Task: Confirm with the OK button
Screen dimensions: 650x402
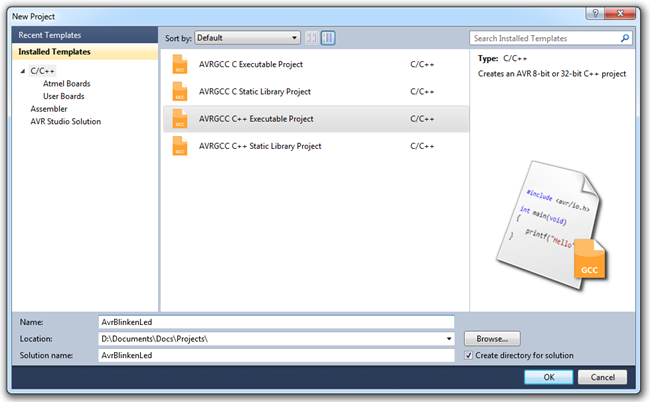Action: (x=549, y=377)
